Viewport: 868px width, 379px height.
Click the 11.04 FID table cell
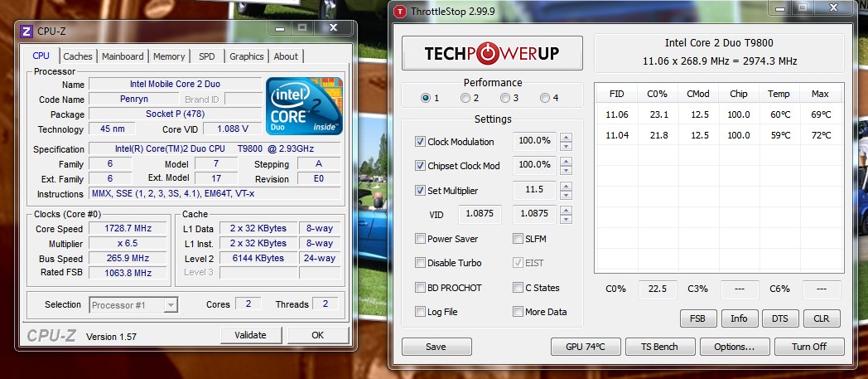[617, 135]
